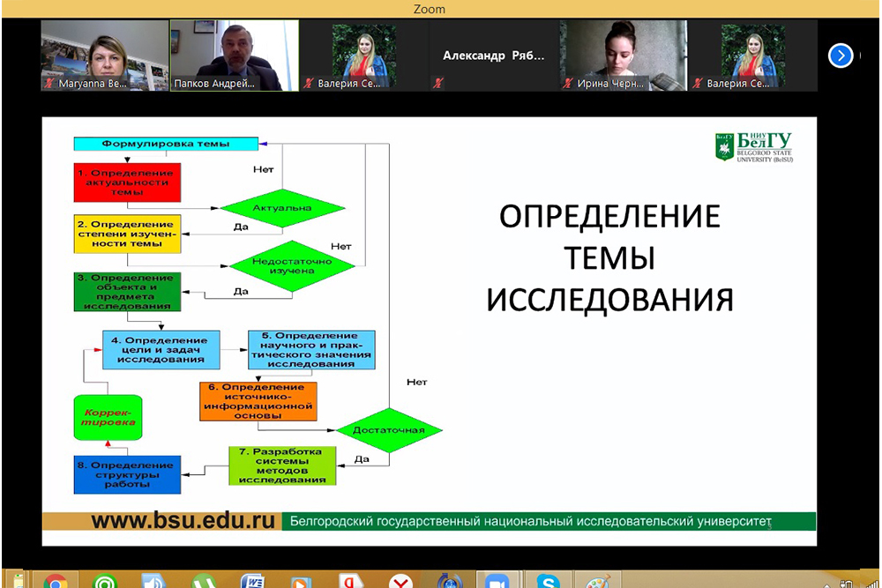The width and height of the screenshot is (882, 588).
Task: Select Maryanna's video thumbnail
Action: 105,56
